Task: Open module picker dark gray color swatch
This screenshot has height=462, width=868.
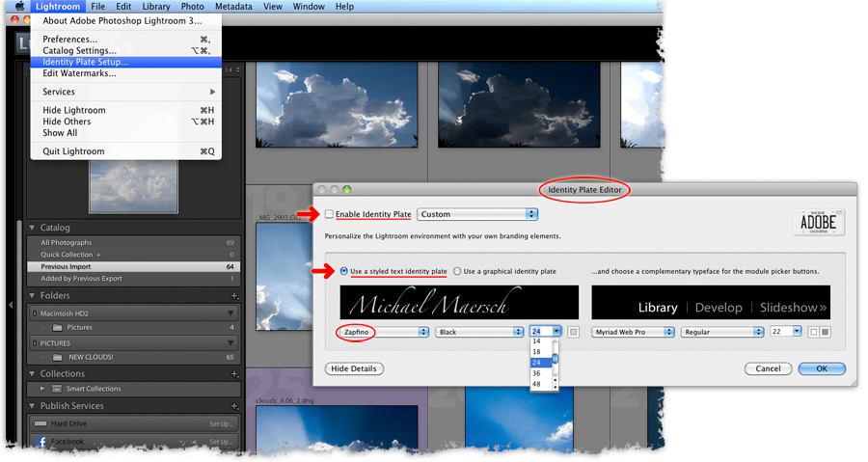Action: [825, 332]
